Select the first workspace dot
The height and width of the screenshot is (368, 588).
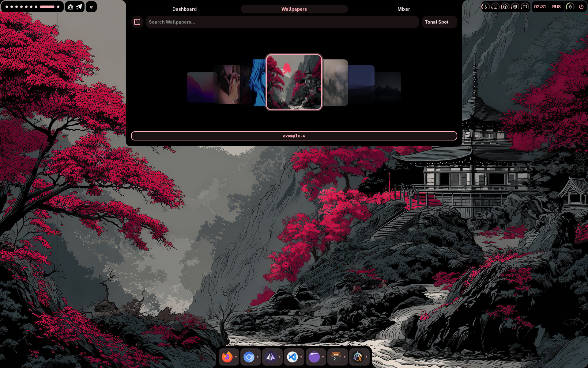pyautogui.click(x=7, y=7)
